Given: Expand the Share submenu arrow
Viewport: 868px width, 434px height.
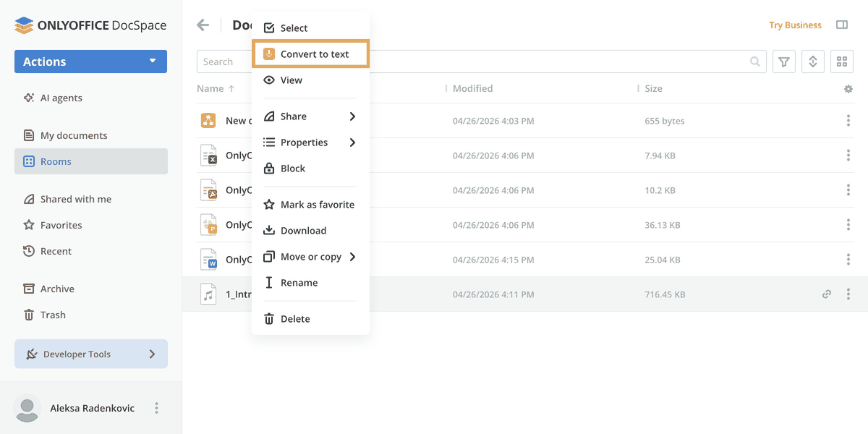Looking at the screenshot, I should point(352,116).
